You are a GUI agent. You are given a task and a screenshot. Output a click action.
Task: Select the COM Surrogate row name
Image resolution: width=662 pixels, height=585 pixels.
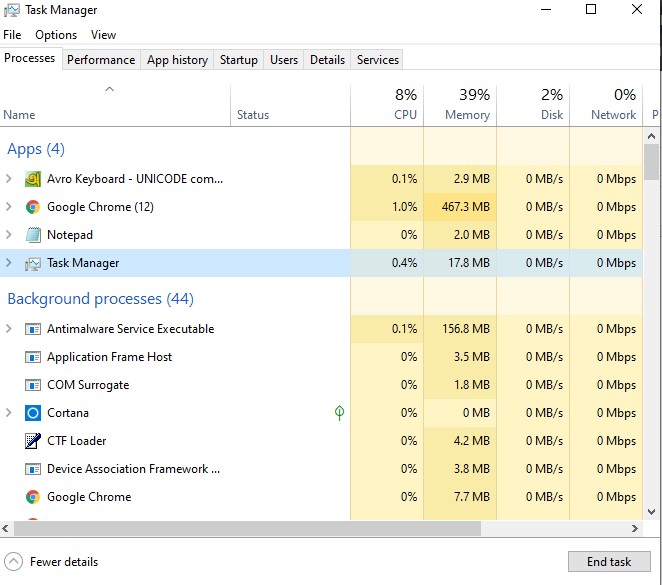point(88,385)
